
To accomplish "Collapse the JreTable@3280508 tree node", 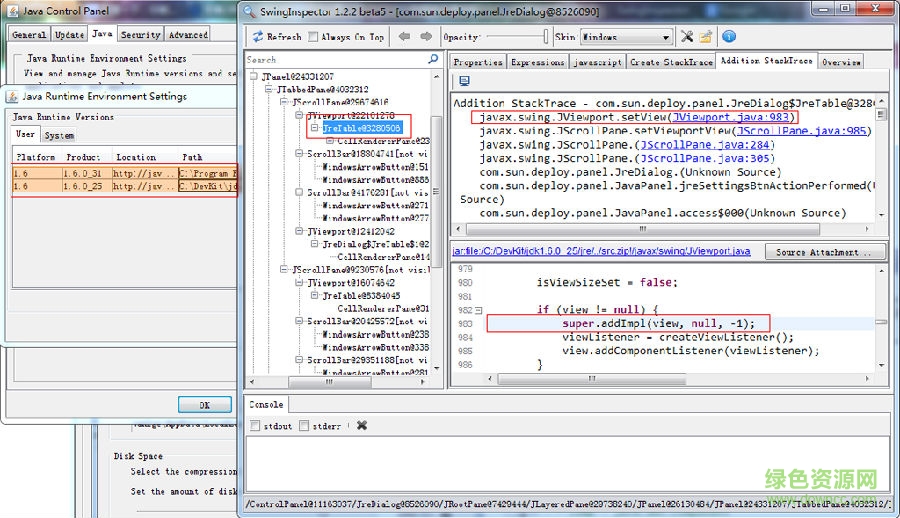I will pos(314,129).
